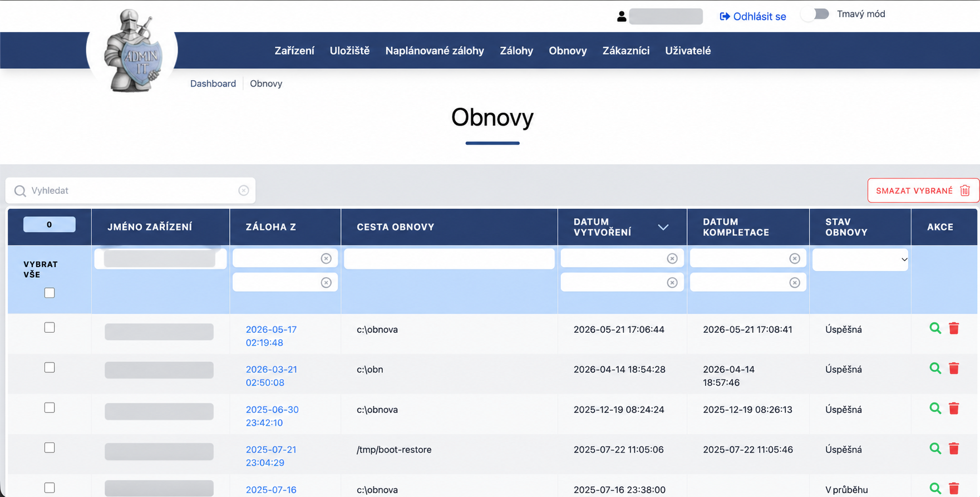
Task: Check the Vybrat vše checkbox
Action: (x=50, y=293)
